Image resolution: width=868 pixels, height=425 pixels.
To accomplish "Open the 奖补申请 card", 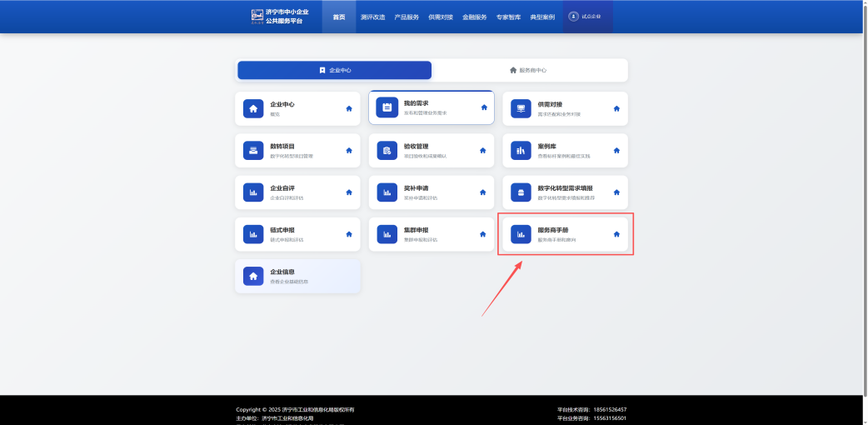I will (431, 192).
